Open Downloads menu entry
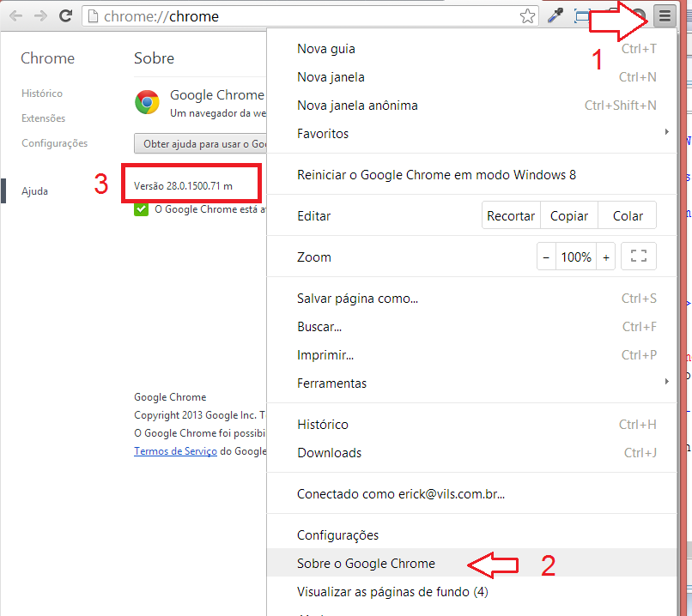Viewport: 692px width, 616px height. coord(471,453)
